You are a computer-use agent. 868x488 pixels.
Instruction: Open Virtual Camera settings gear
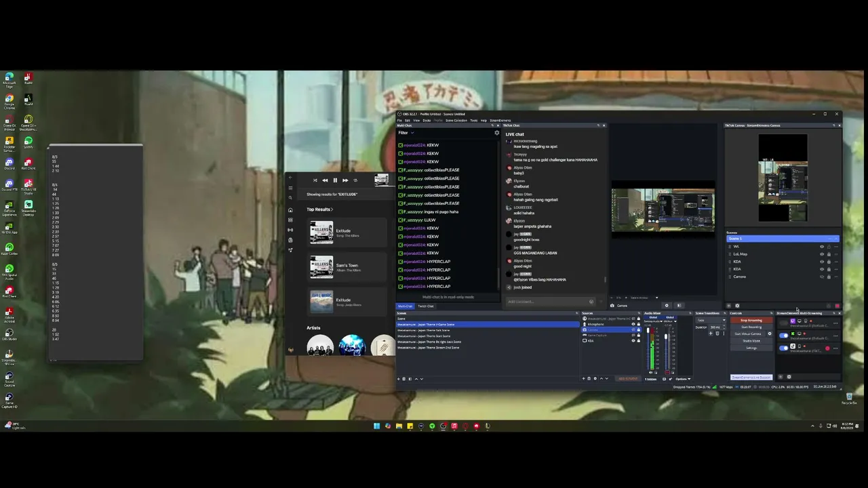point(769,334)
